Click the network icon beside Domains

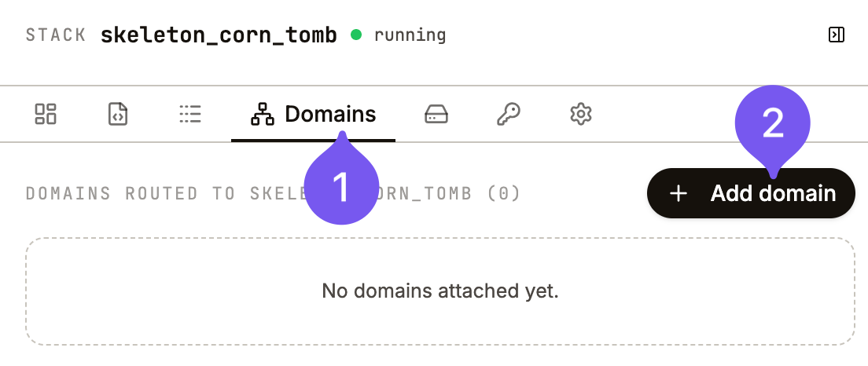tap(263, 114)
